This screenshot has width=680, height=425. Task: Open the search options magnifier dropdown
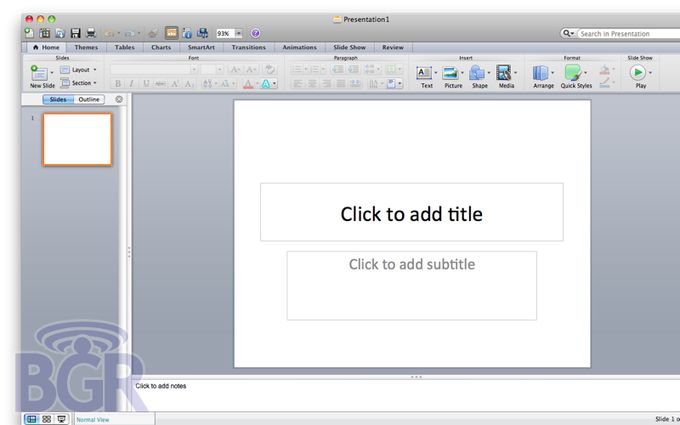[568, 33]
